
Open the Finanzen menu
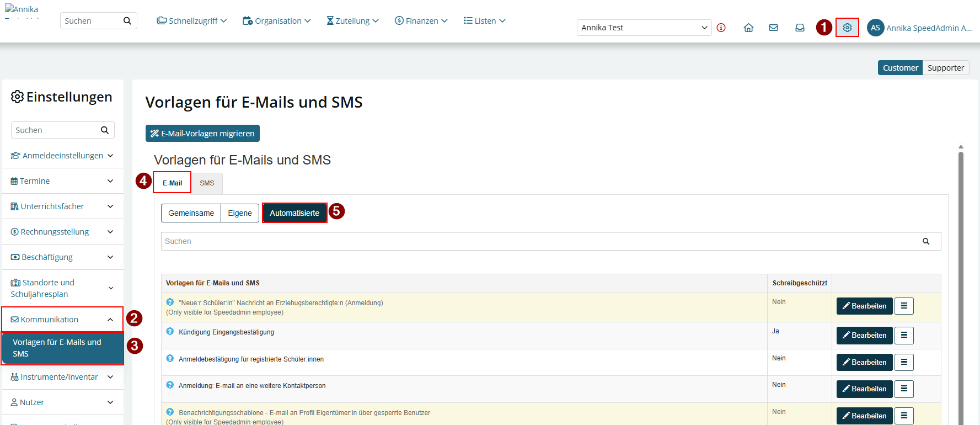[x=421, y=21]
